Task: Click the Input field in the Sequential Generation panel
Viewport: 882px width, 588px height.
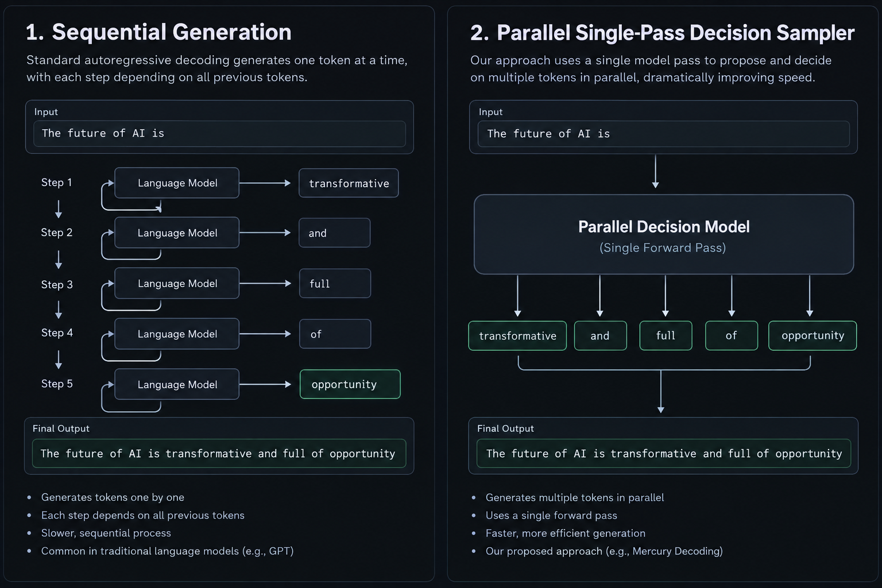Action: click(219, 133)
